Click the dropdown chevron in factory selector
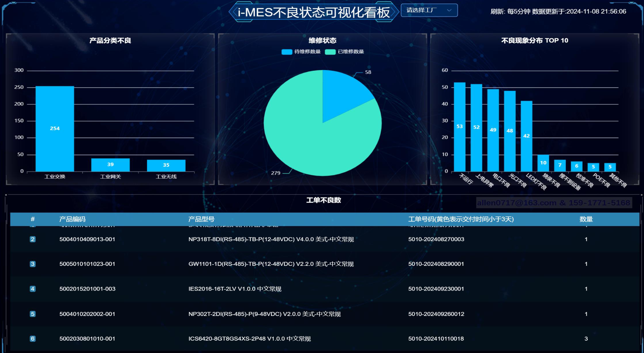The image size is (644, 353). point(449,10)
